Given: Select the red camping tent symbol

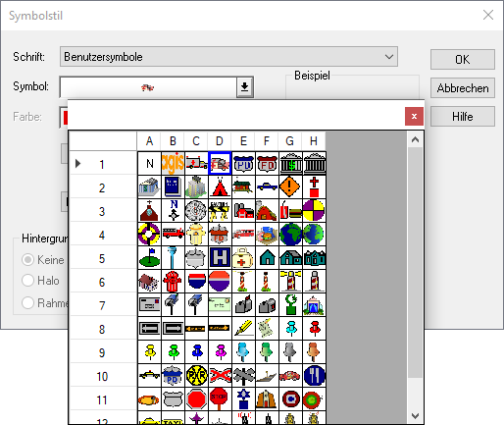Looking at the screenshot, I should (220, 186).
